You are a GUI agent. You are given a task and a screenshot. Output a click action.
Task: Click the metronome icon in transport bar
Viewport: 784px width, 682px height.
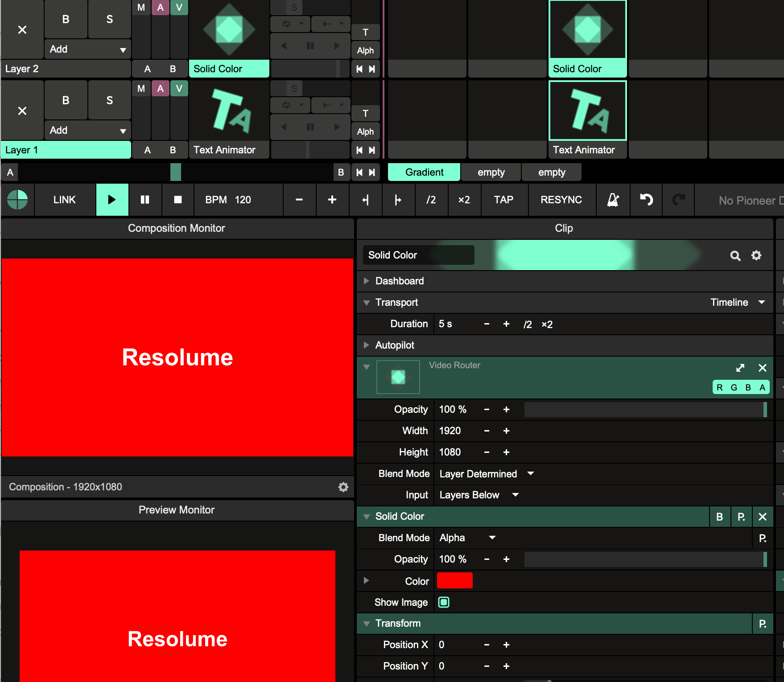613,200
